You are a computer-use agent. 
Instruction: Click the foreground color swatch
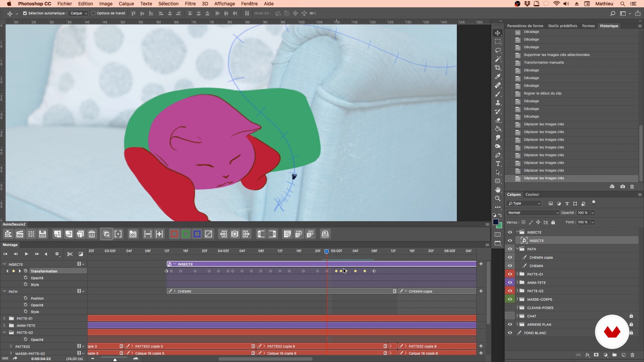[496, 222]
